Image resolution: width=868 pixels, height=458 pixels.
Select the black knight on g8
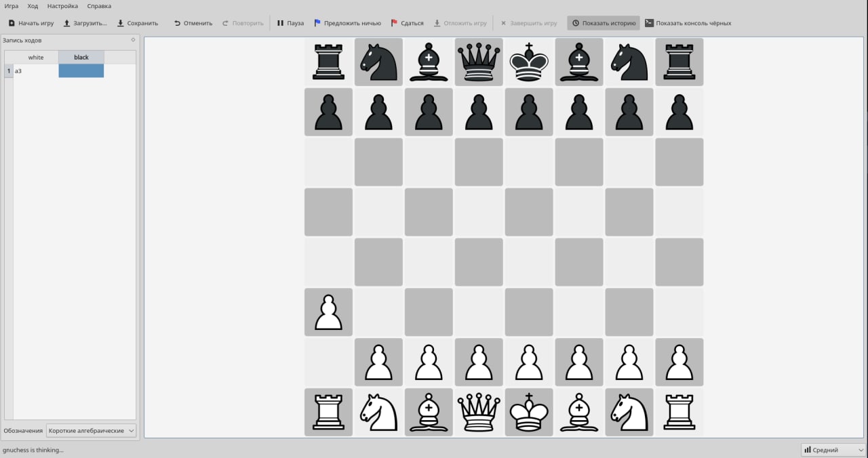coord(629,62)
